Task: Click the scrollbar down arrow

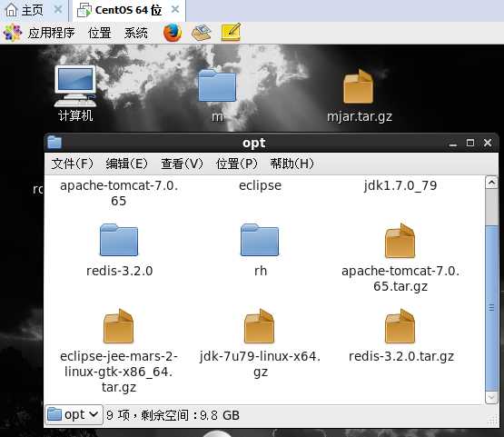Action: (491, 398)
